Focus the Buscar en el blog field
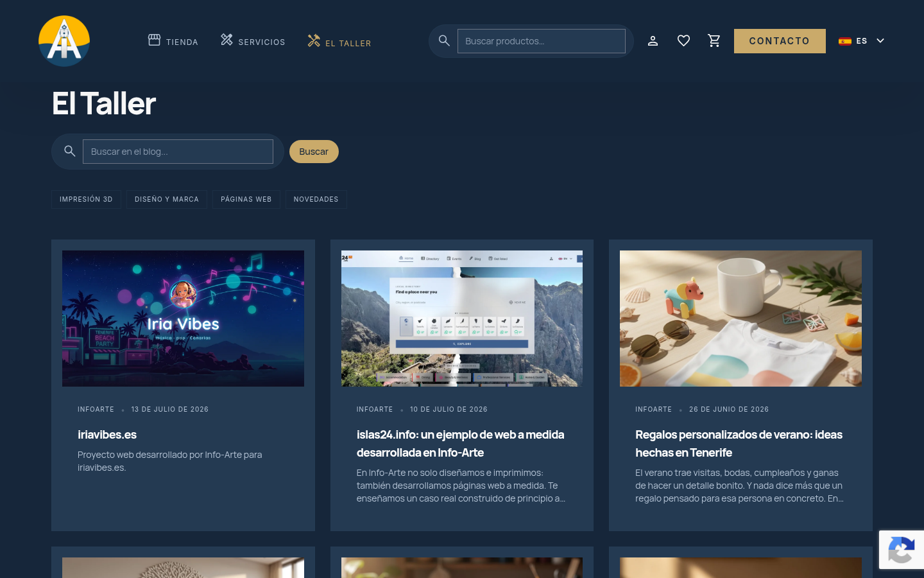 [178, 152]
